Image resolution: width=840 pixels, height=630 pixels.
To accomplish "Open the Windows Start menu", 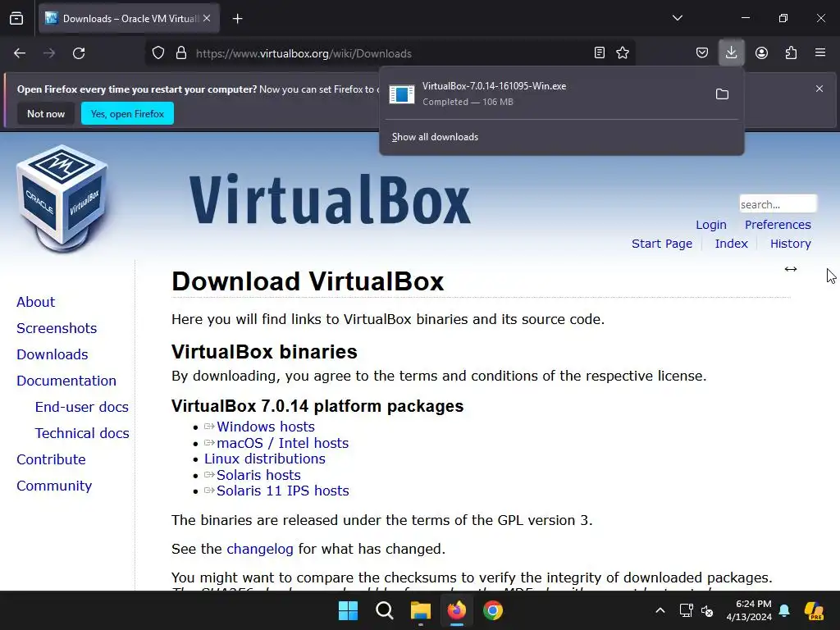I will pos(348,610).
